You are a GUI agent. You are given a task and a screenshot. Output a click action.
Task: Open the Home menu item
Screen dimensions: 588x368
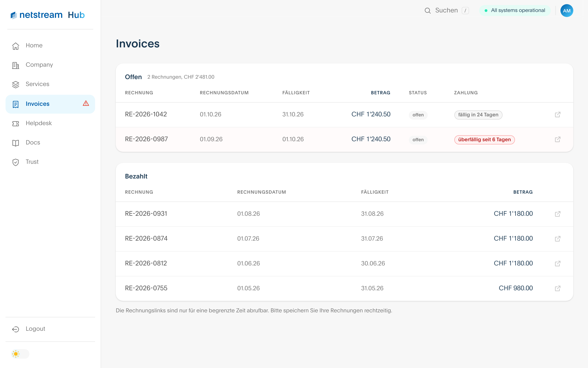pyautogui.click(x=50, y=46)
